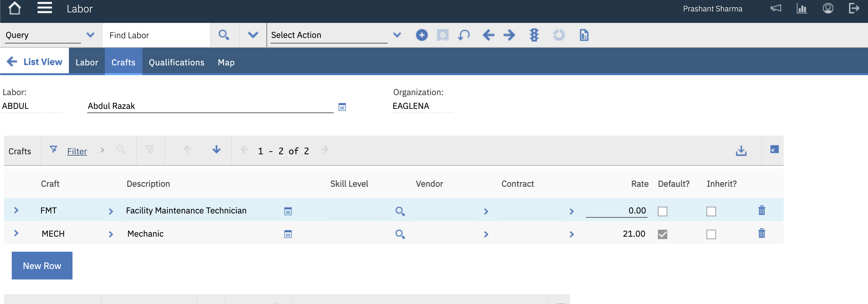
Task: Switch to the Qualifications tab
Action: click(176, 62)
